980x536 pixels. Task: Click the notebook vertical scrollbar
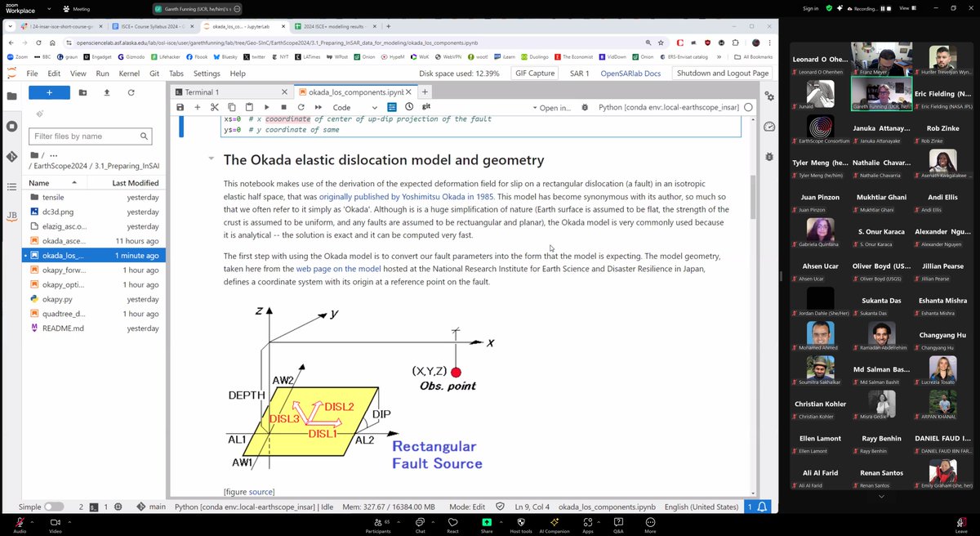(753, 197)
